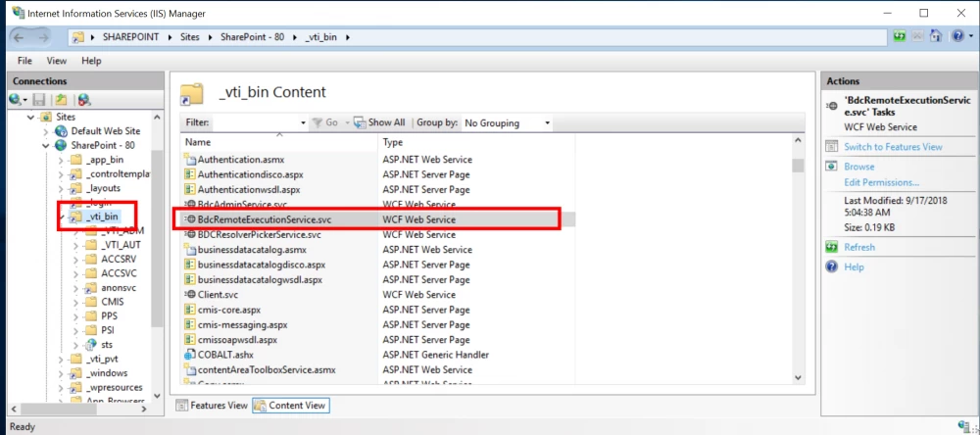
Task: Go back with the navigation arrow
Action: pyautogui.click(x=18, y=37)
